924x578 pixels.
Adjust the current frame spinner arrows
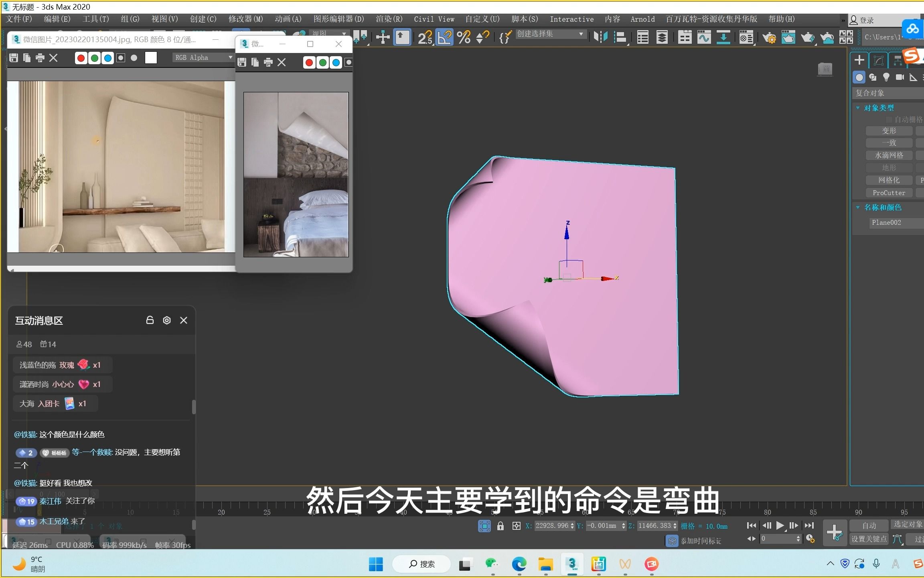(798, 539)
